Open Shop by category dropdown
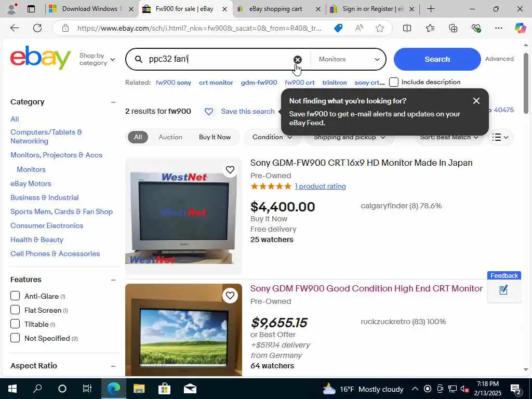Screen dimensions: 532x399 click(x=97, y=59)
